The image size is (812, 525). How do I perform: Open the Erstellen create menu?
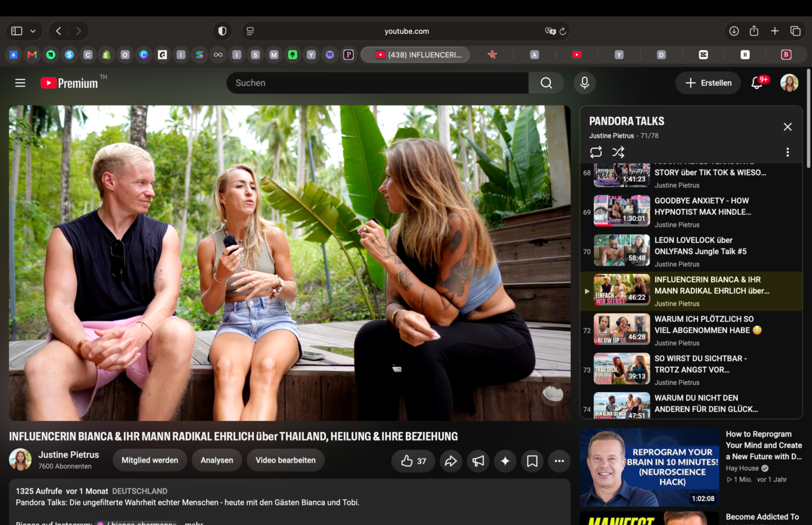pyautogui.click(x=708, y=83)
